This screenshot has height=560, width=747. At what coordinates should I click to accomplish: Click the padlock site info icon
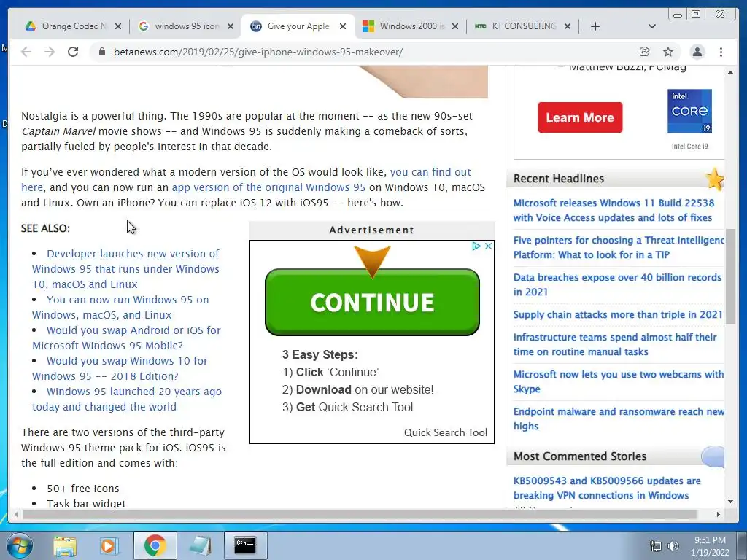[x=102, y=52]
